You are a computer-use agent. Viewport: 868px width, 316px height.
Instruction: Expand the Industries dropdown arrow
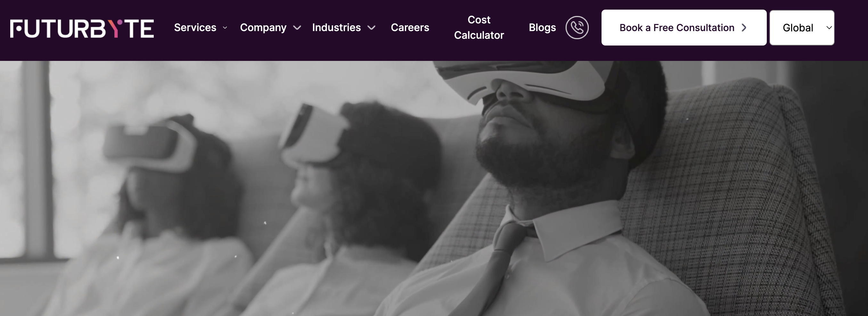click(371, 28)
